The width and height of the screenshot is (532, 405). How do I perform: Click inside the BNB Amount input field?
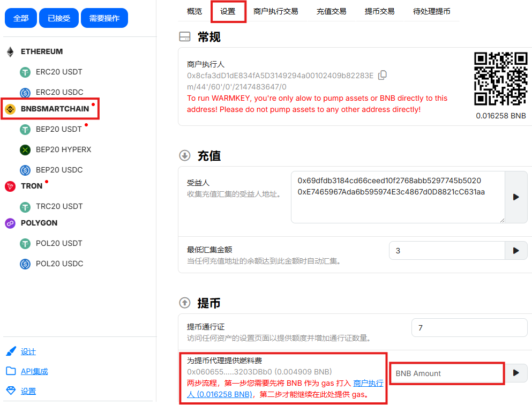click(447, 373)
